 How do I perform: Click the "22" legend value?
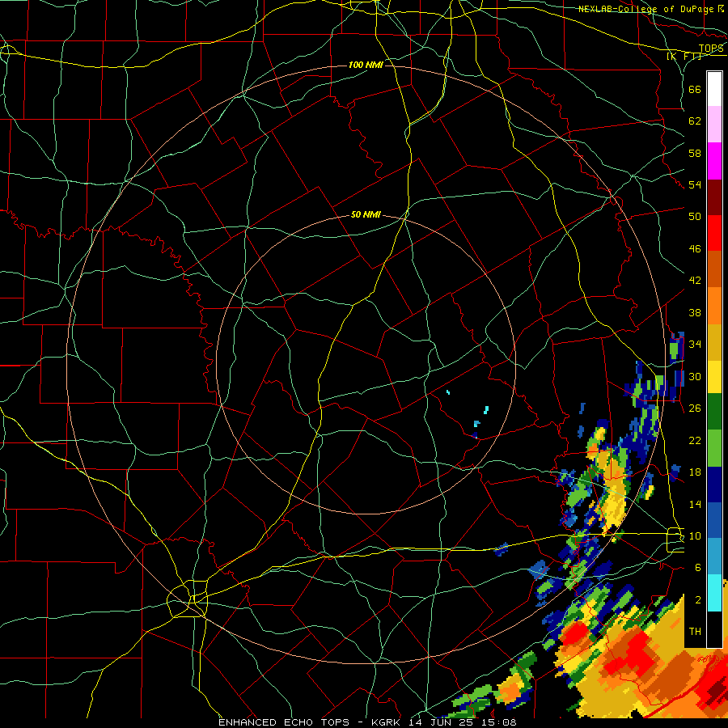(695, 440)
